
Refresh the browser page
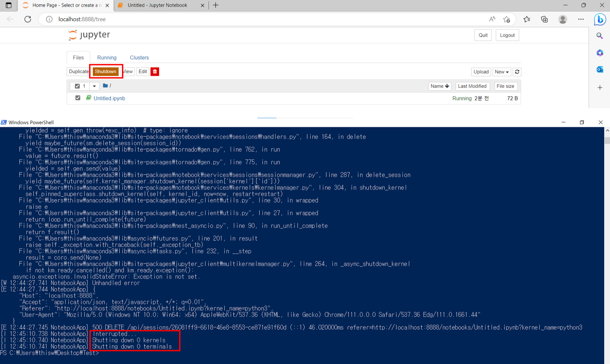click(28, 19)
